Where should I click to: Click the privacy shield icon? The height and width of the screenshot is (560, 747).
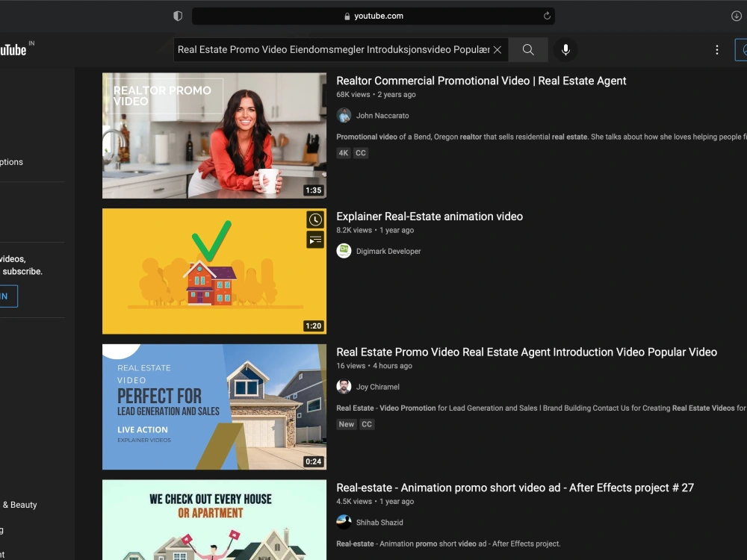(178, 16)
